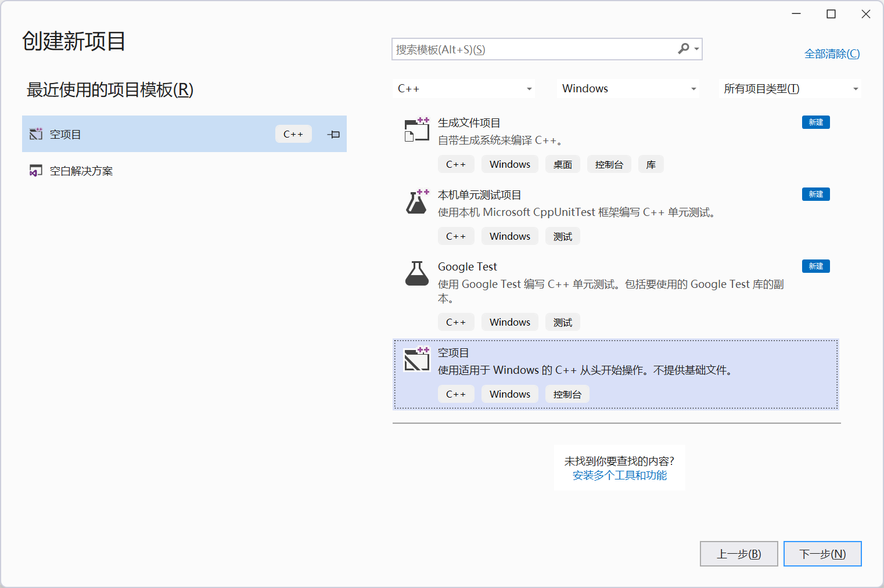Click the search magnifier icon

(684, 49)
